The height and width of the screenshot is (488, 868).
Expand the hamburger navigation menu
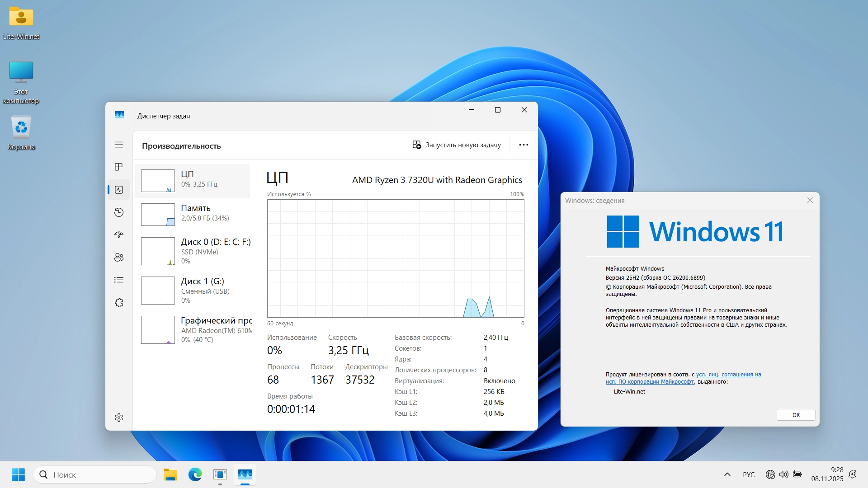(x=119, y=145)
